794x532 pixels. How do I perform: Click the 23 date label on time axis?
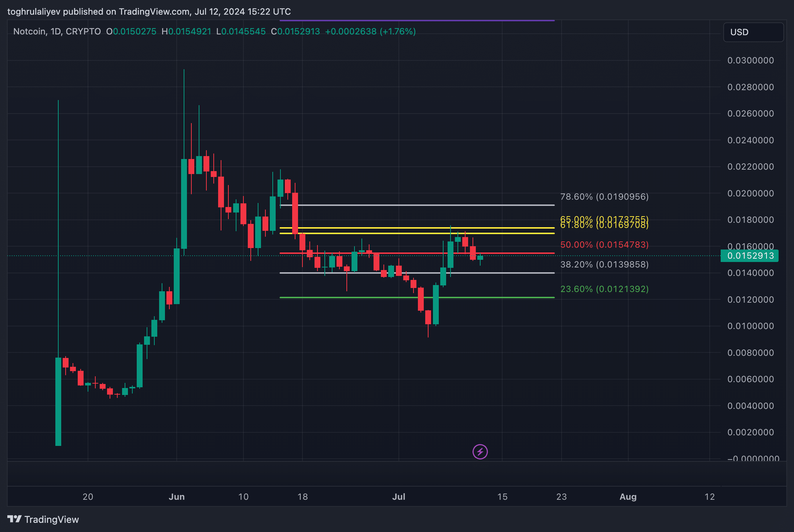point(562,497)
